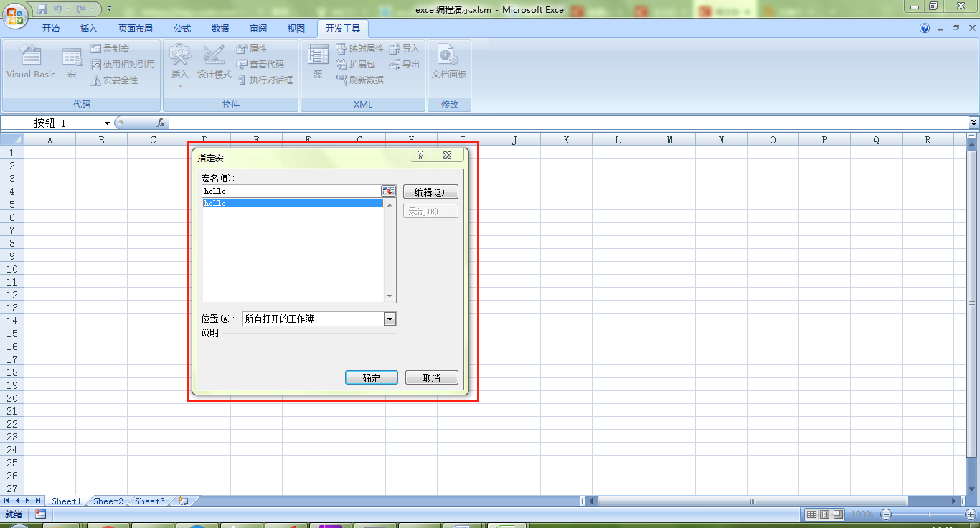Click the macro list scroll down arrow
This screenshot has width=980, height=528.
tap(390, 296)
